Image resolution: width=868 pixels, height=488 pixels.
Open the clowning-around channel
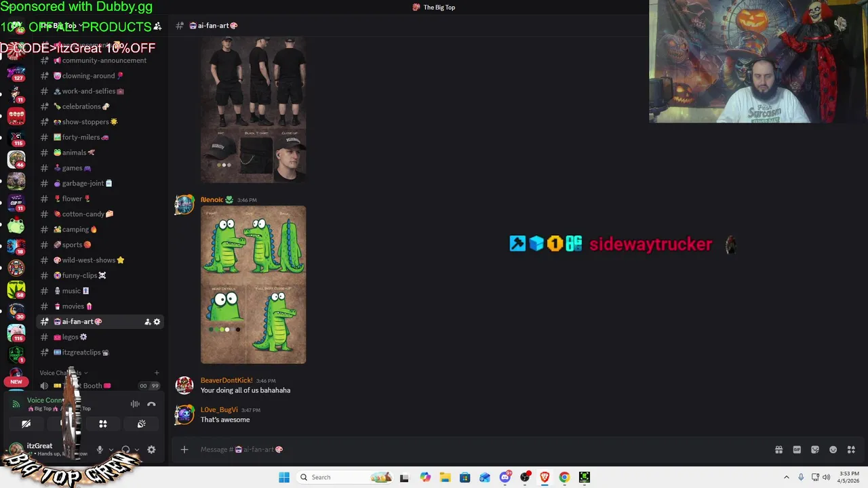pos(100,76)
